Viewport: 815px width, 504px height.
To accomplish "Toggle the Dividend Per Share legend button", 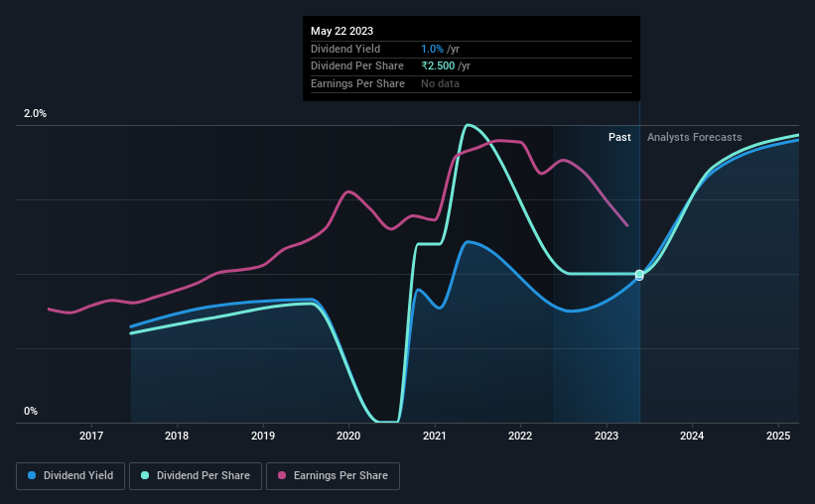I will pos(196,476).
